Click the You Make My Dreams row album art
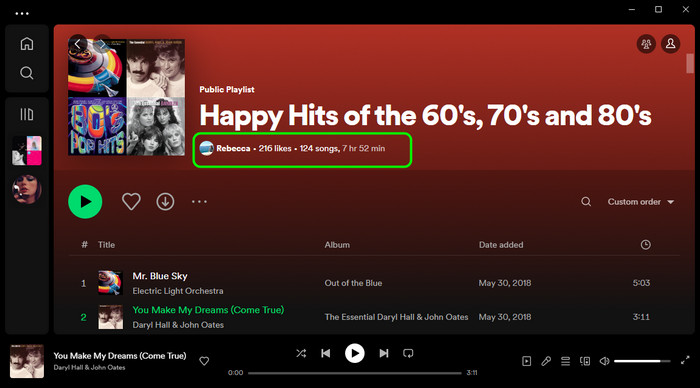The width and height of the screenshot is (700, 388). [110, 317]
